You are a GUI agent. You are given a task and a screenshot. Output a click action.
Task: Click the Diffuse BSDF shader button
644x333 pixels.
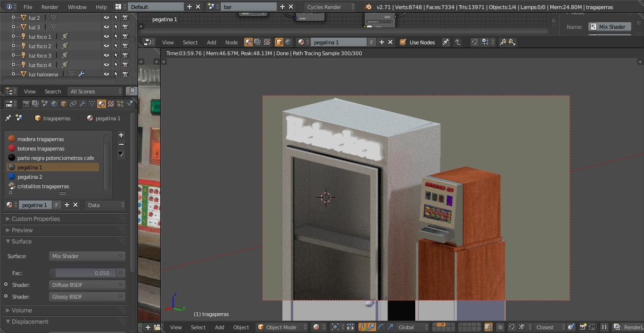(x=87, y=284)
